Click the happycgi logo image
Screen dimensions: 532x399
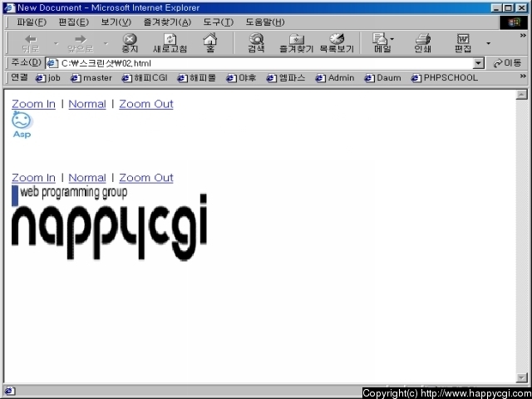coord(109,223)
